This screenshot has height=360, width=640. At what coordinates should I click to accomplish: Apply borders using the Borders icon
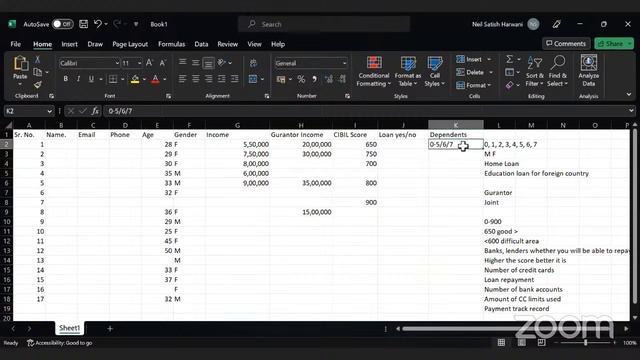tap(113, 79)
